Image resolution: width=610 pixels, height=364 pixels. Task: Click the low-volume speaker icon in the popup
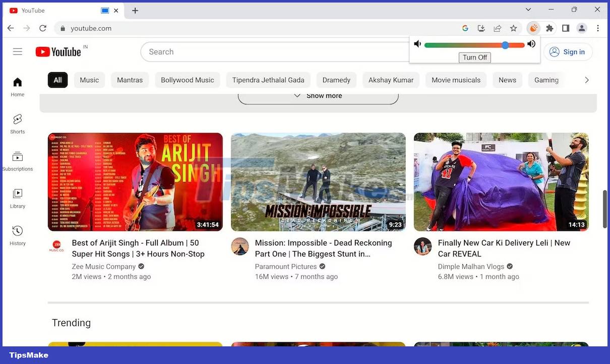point(417,44)
